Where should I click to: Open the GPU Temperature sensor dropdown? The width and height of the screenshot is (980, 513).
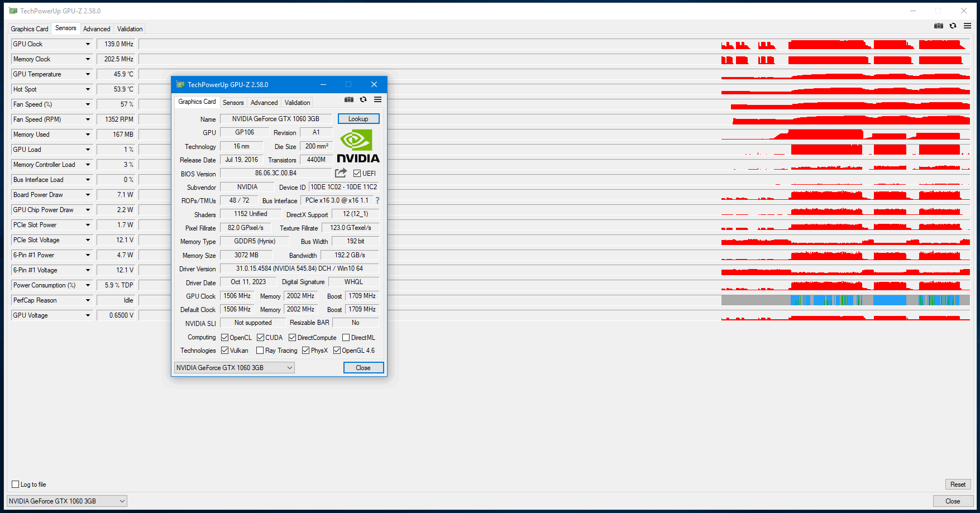coord(88,74)
